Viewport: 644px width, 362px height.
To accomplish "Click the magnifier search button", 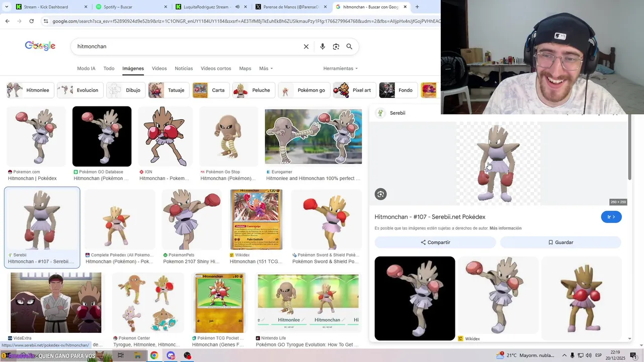I will point(349,46).
